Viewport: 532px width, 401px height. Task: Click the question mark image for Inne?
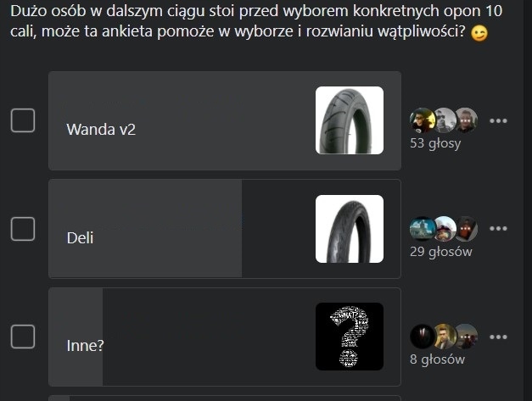pyautogui.click(x=350, y=337)
